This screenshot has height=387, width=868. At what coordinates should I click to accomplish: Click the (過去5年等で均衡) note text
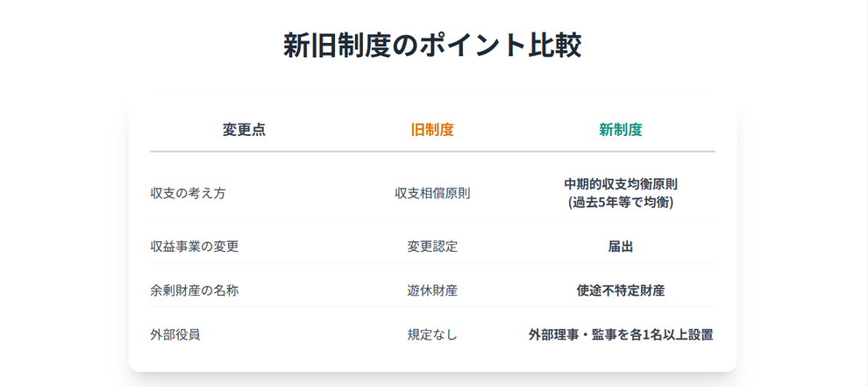(621, 202)
